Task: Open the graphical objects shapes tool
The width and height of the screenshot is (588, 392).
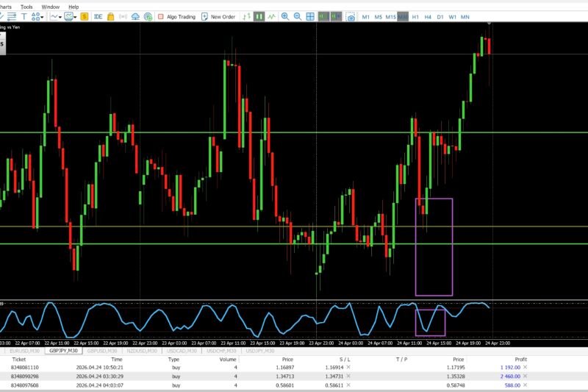Action: (35, 16)
